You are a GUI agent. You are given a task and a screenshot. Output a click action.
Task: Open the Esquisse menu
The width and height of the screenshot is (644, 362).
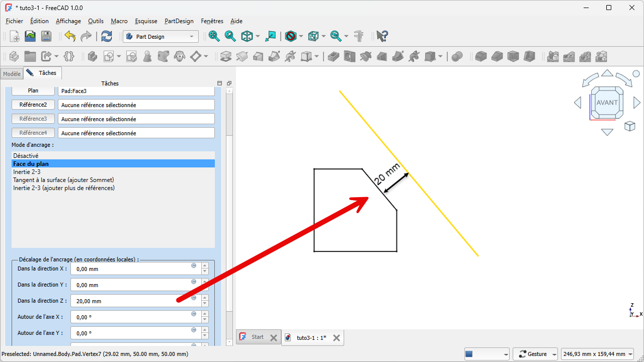pyautogui.click(x=146, y=21)
